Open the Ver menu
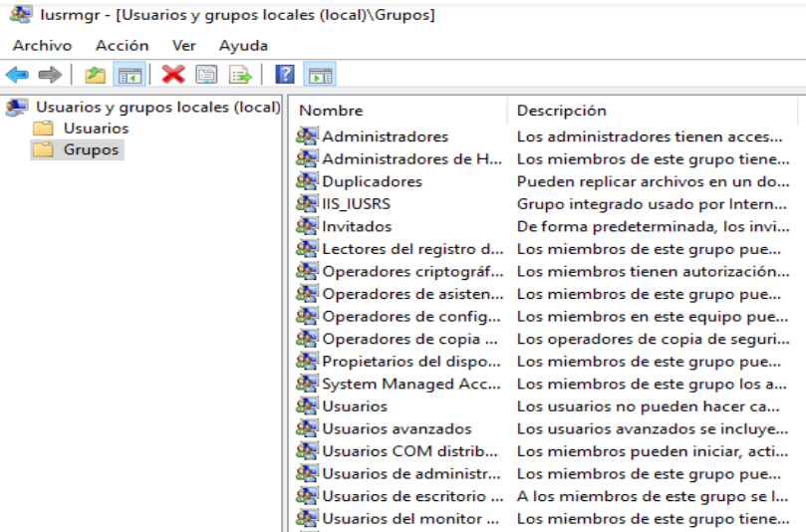 click(x=184, y=45)
